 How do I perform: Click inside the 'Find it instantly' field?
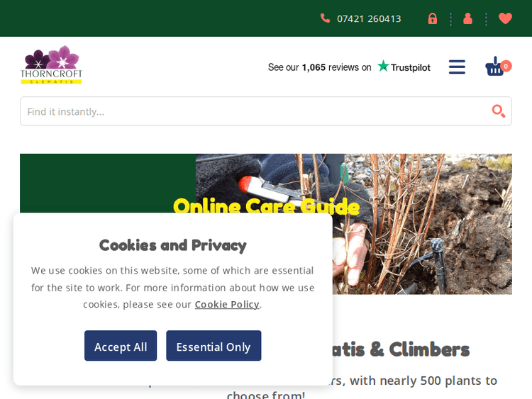tap(266, 111)
